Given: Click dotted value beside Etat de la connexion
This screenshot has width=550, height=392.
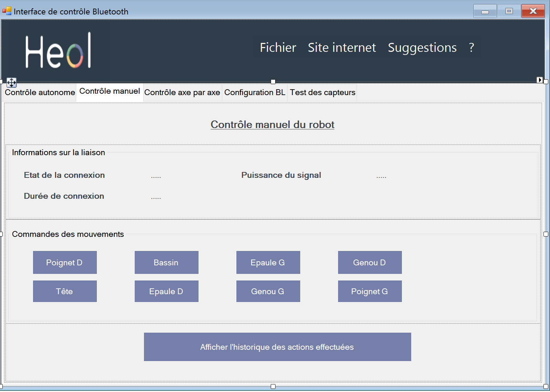Looking at the screenshot, I should point(156,176).
